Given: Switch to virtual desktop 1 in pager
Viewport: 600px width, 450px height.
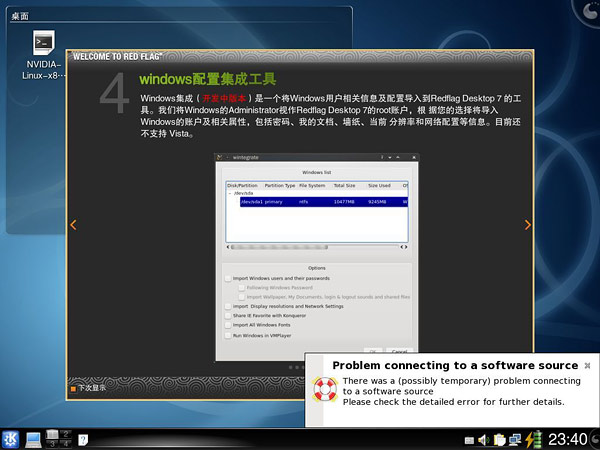Looking at the screenshot, I should [x=52, y=434].
